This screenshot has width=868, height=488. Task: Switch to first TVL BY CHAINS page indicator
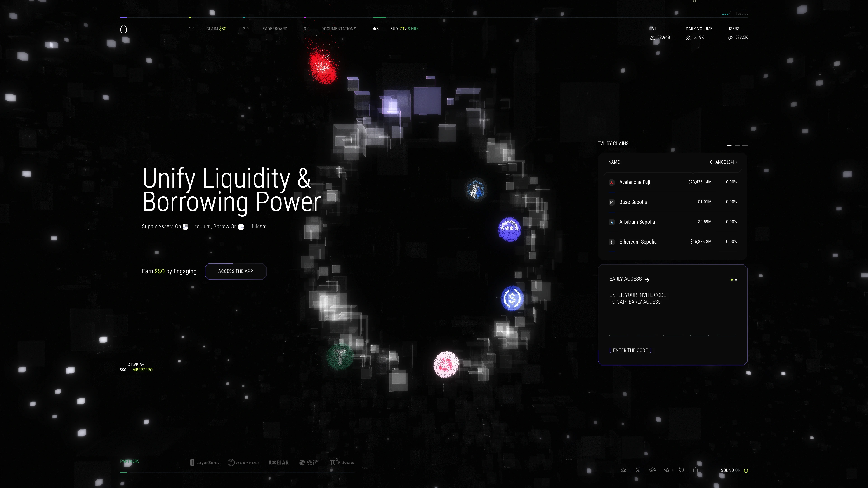tap(729, 145)
